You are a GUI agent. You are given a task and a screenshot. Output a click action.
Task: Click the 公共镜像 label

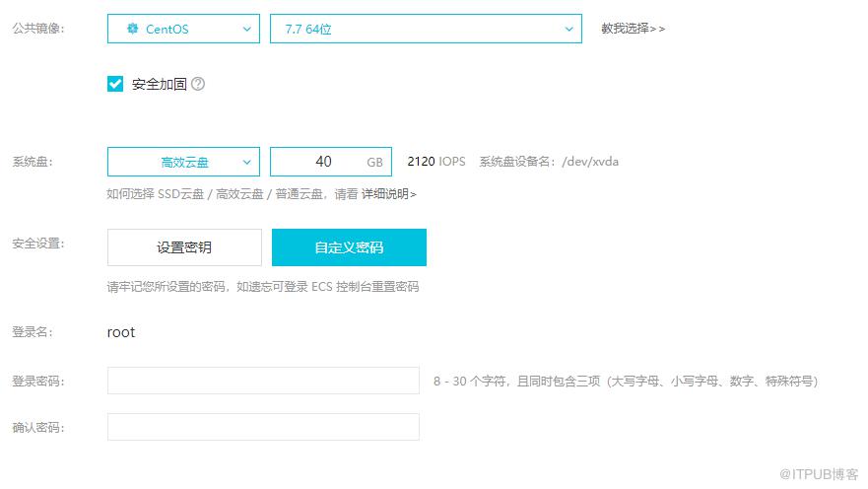click(38, 29)
